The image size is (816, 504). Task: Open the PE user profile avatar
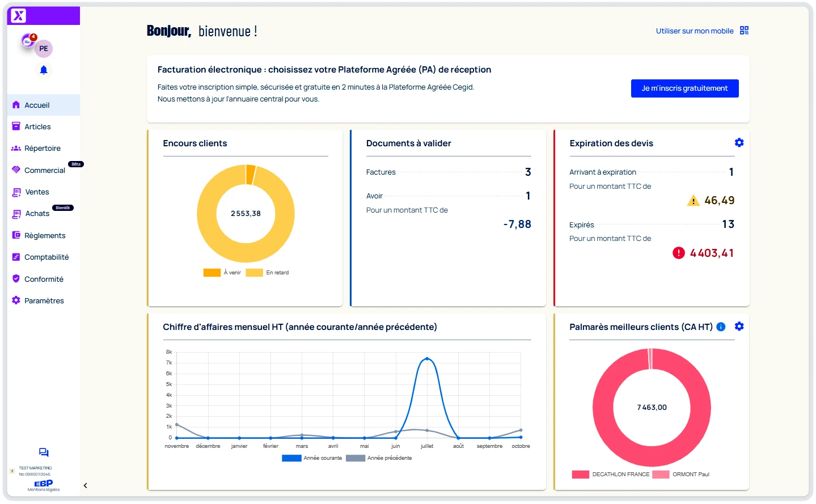pyautogui.click(x=44, y=49)
